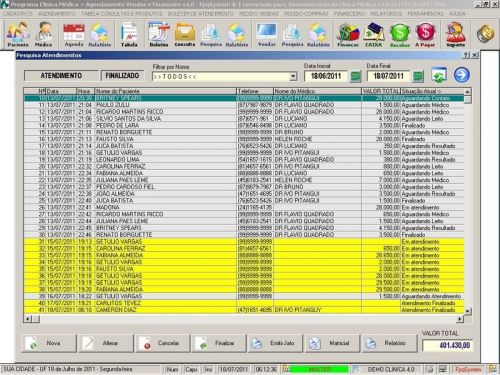Open the RELATÓRIOS menu
Screen dimensions: 500x375
386,14
